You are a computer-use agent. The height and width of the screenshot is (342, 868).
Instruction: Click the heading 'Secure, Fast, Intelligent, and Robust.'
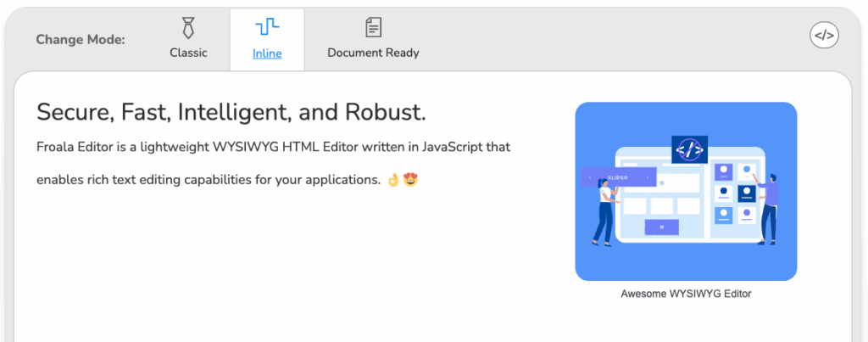pos(231,113)
